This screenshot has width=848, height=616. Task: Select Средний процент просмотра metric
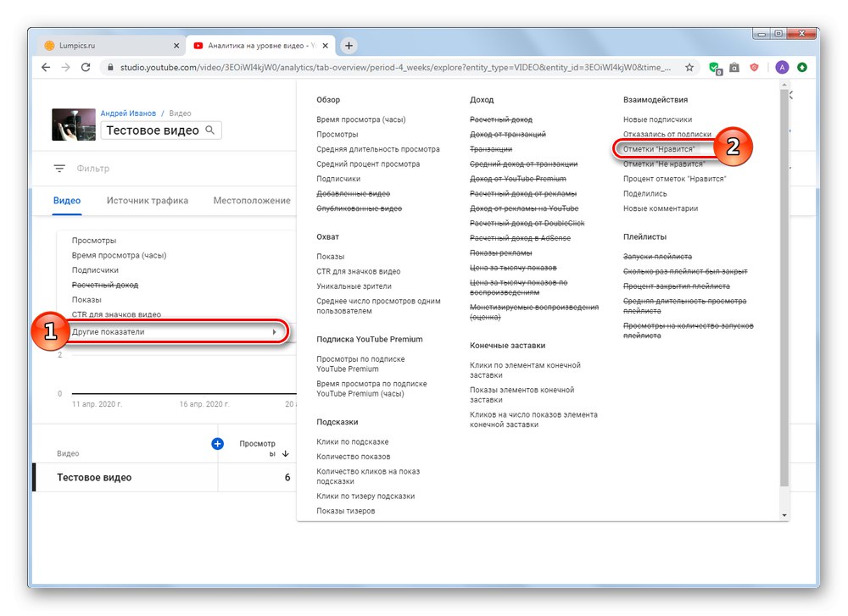click(x=368, y=164)
